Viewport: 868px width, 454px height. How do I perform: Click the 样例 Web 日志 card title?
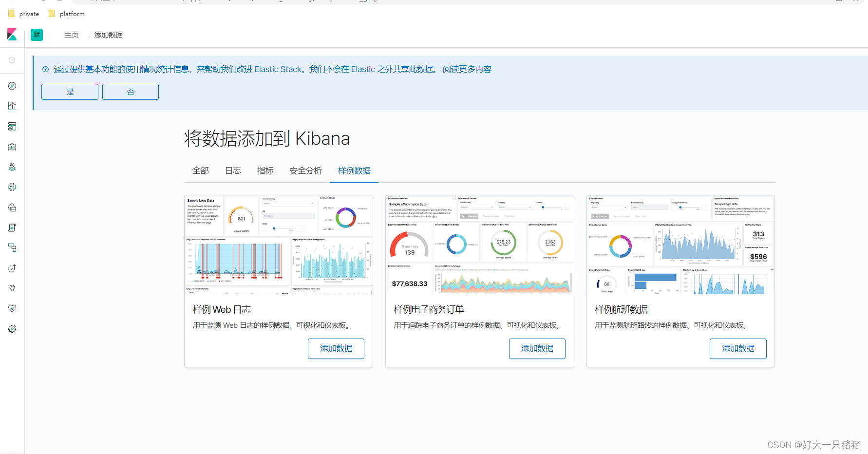point(222,309)
